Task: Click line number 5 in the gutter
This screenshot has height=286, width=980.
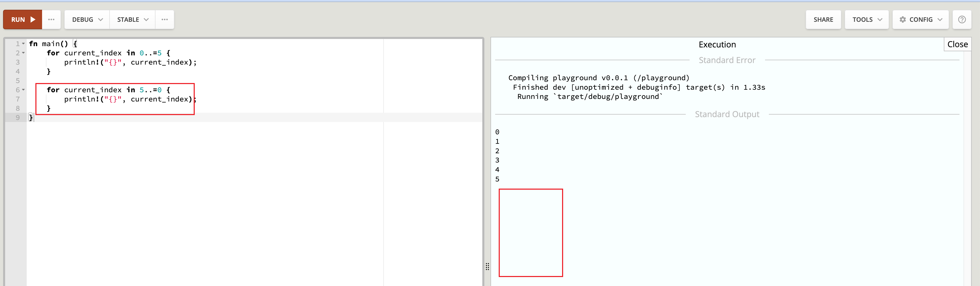Action: click(x=17, y=80)
